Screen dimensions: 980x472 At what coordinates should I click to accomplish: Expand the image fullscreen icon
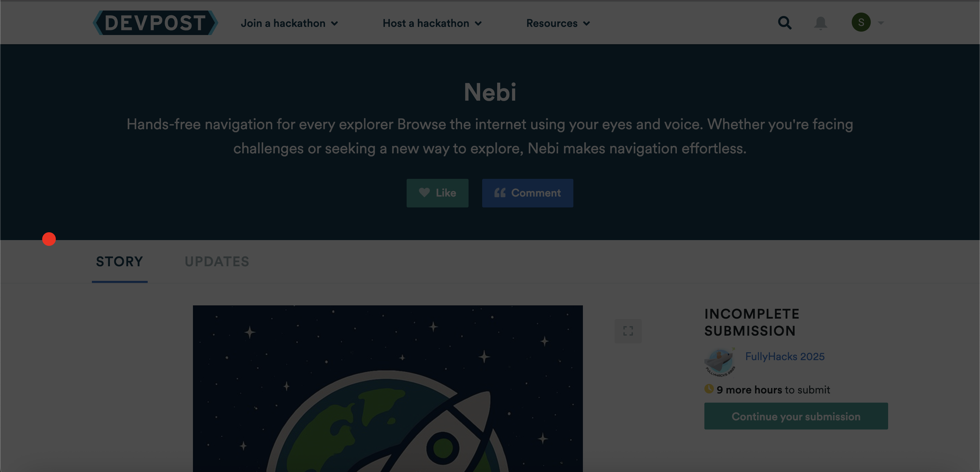point(628,331)
